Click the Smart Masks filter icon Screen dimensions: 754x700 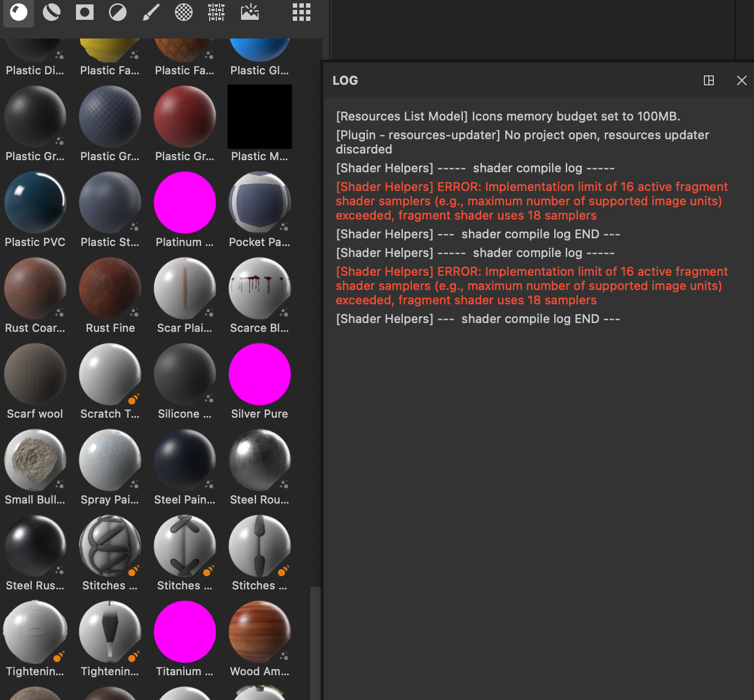[85, 12]
